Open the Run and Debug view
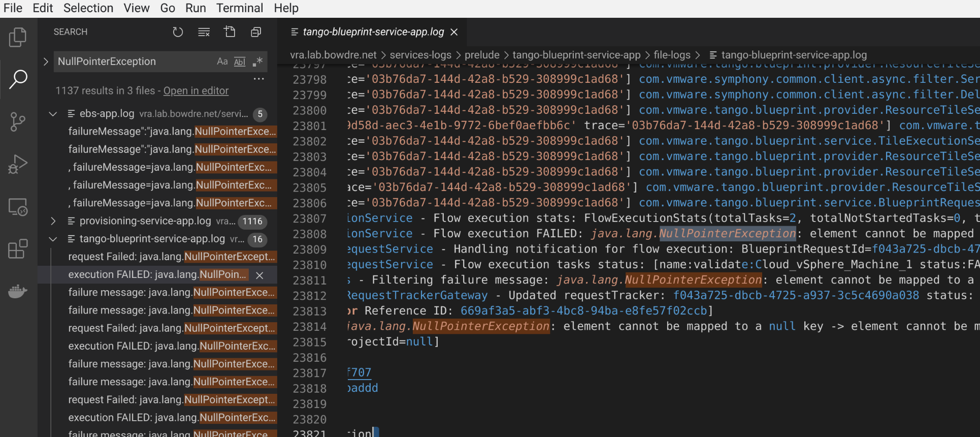980x437 pixels. click(x=18, y=164)
